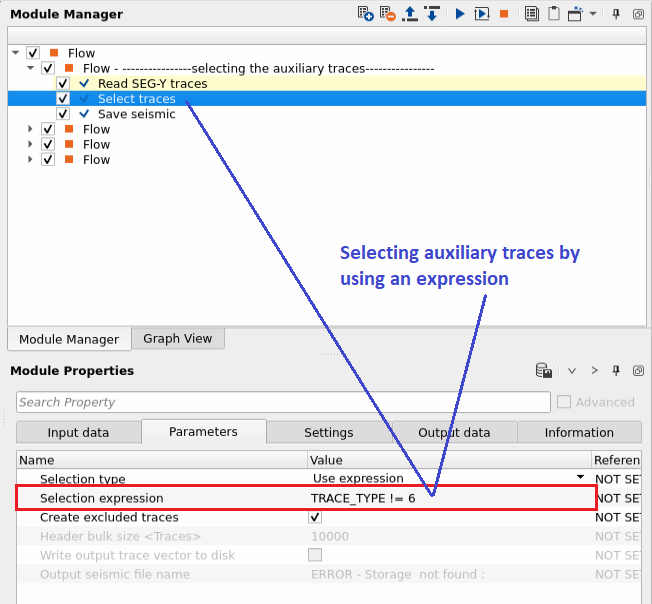Click the add module icon
The height and width of the screenshot is (604, 652).
tap(366, 14)
